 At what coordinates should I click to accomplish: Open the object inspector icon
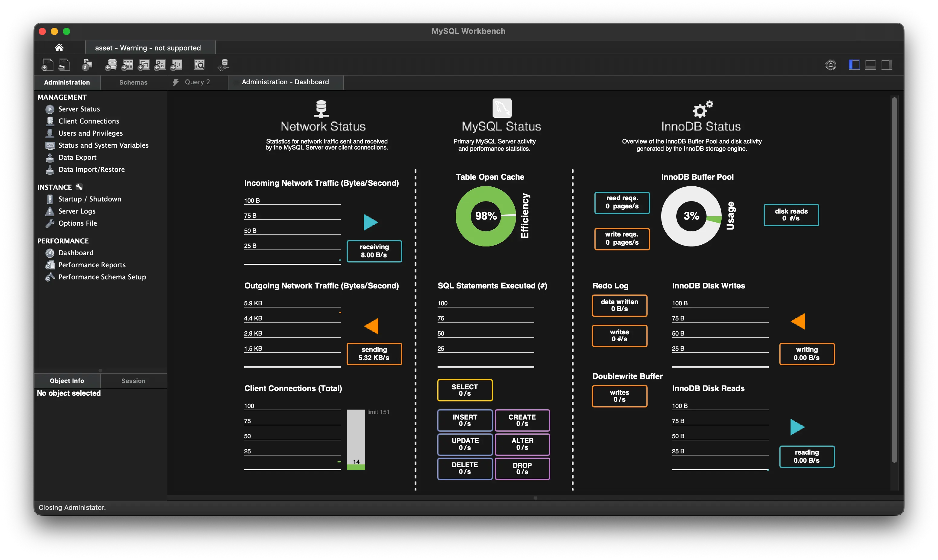(87, 65)
